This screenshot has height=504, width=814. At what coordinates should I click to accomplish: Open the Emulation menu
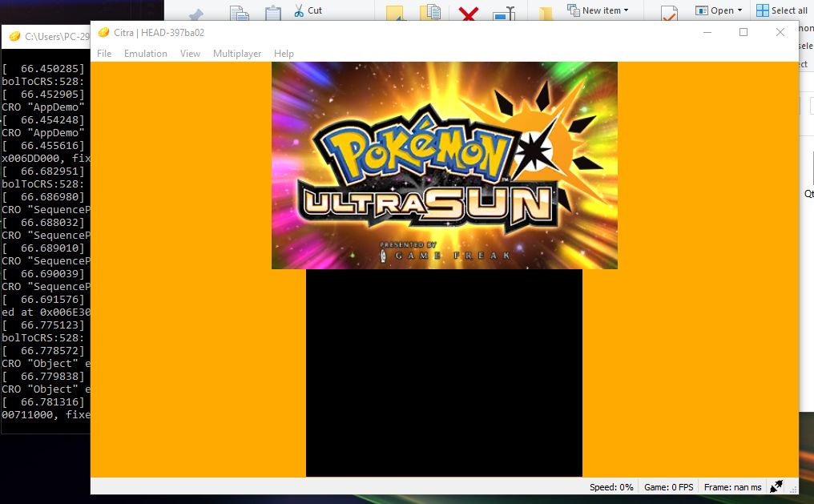click(145, 54)
